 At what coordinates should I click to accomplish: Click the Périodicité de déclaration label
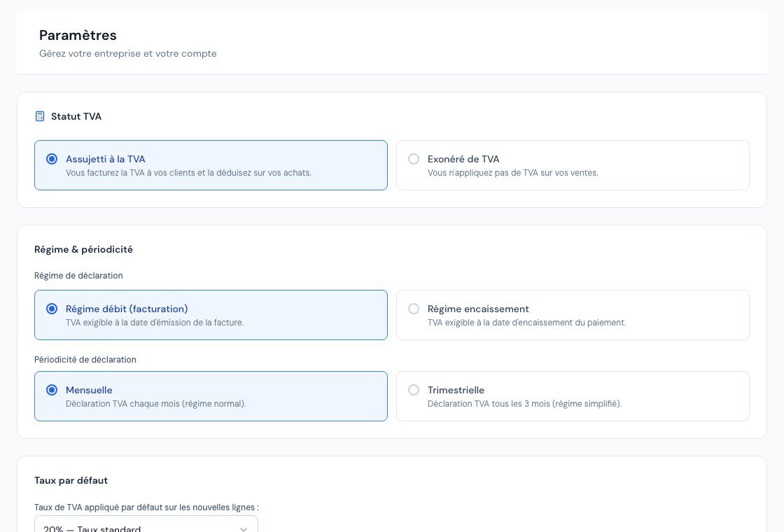click(85, 360)
